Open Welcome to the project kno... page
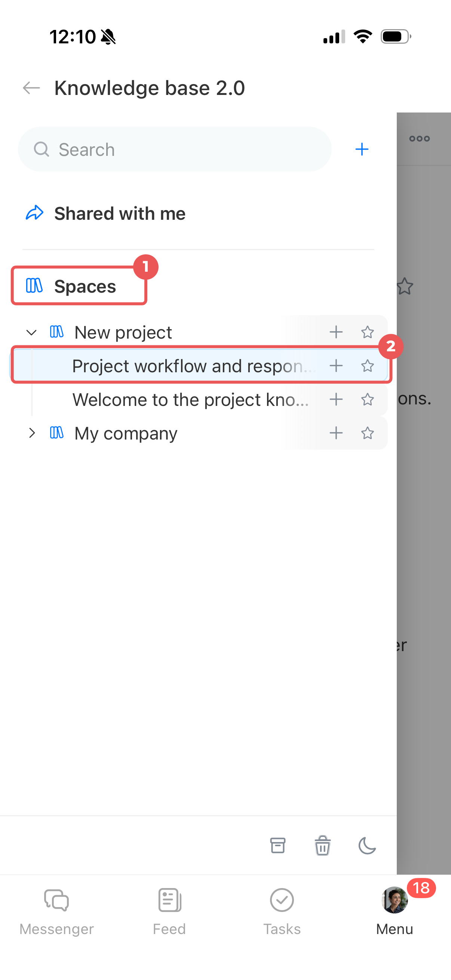Screen dimensions: 451x980 [190, 400]
